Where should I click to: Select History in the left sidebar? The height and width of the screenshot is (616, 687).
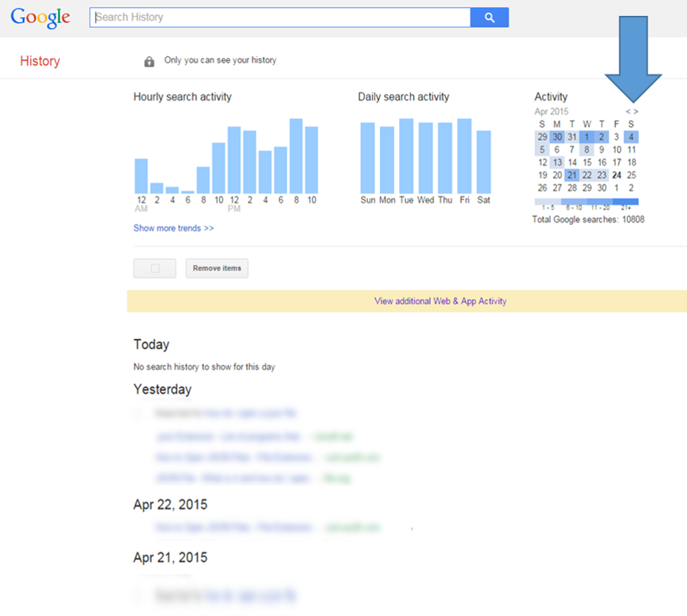tap(40, 60)
